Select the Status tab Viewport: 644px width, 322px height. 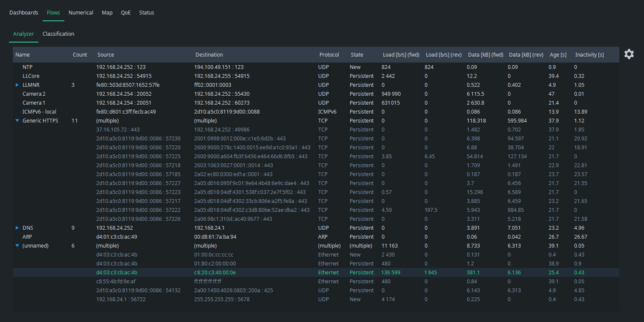pos(147,13)
